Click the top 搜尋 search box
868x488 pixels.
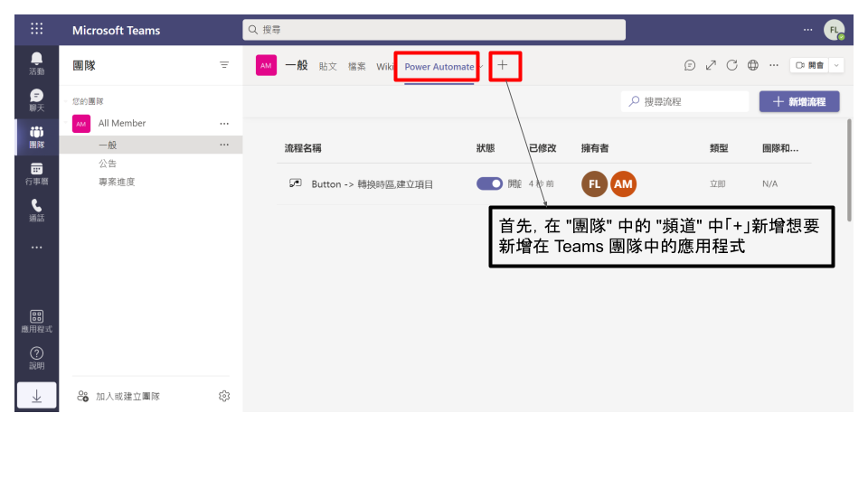[x=434, y=30]
